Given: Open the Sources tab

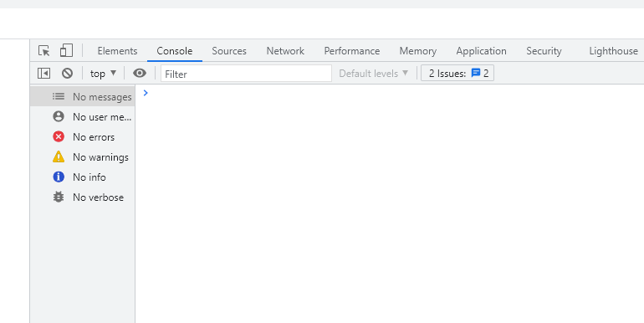Looking at the screenshot, I should [x=229, y=51].
